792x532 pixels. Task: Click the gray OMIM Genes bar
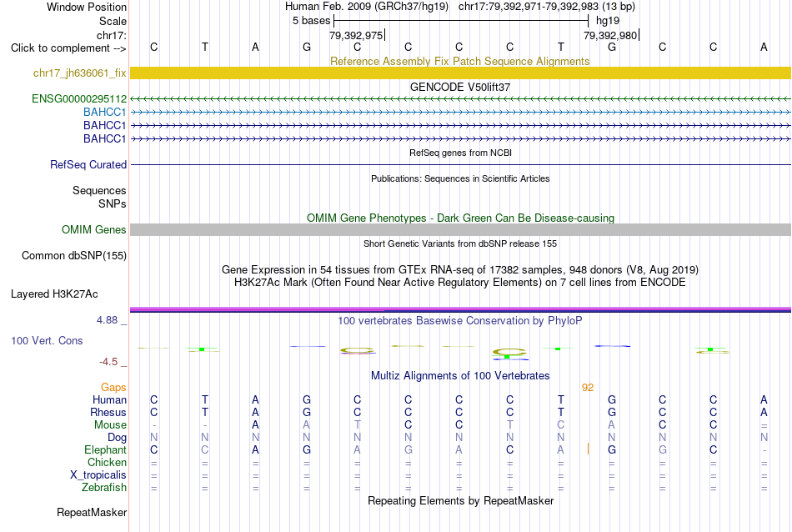pos(460,230)
